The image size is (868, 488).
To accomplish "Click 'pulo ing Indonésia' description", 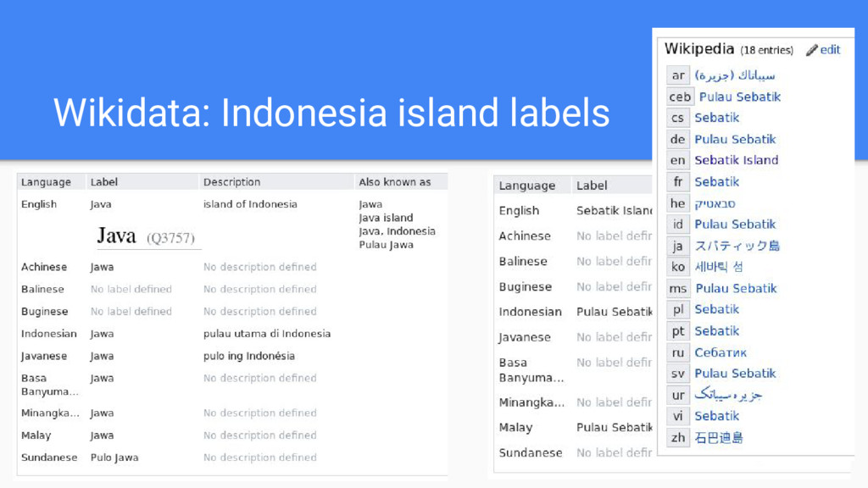I will 249,356.
